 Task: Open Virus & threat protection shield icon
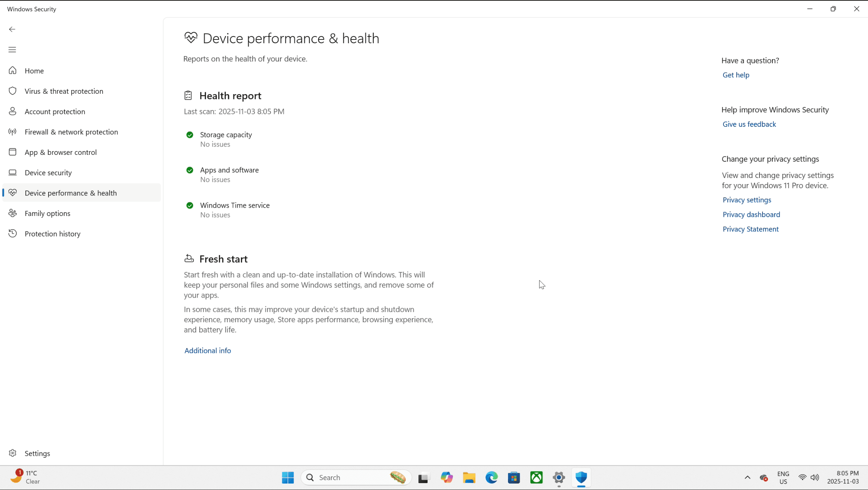coord(13,91)
